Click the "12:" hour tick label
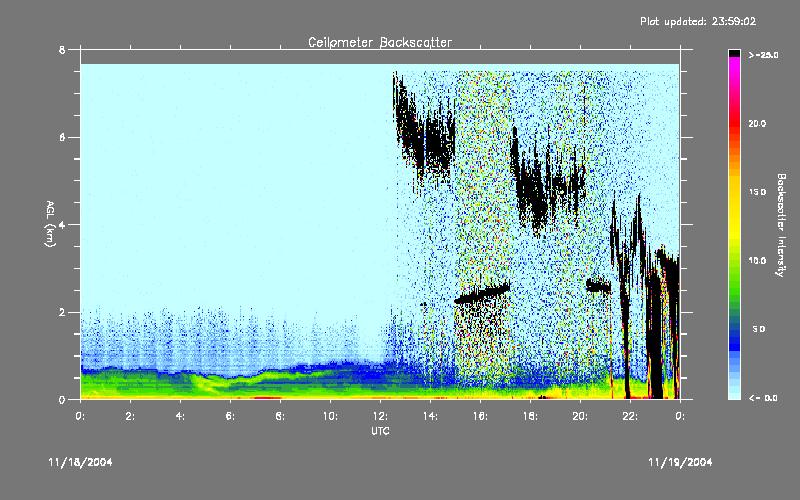This screenshot has height=500, width=800. coord(380,416)
